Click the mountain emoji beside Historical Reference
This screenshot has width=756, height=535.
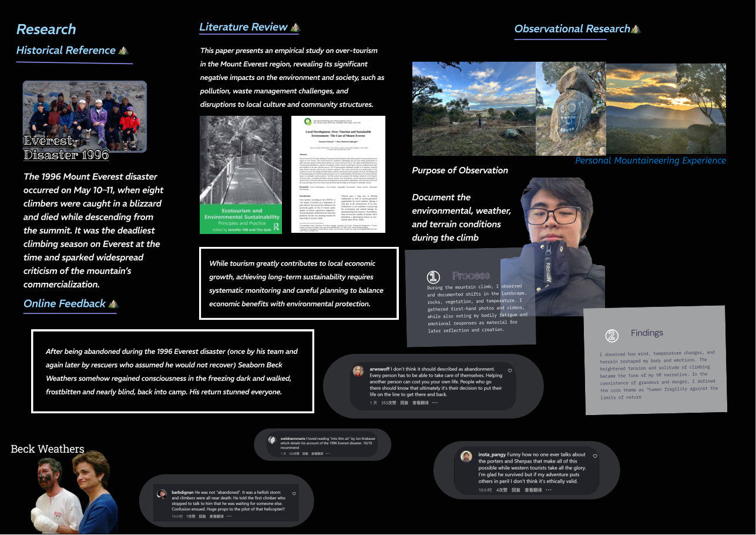pos(123,51)
